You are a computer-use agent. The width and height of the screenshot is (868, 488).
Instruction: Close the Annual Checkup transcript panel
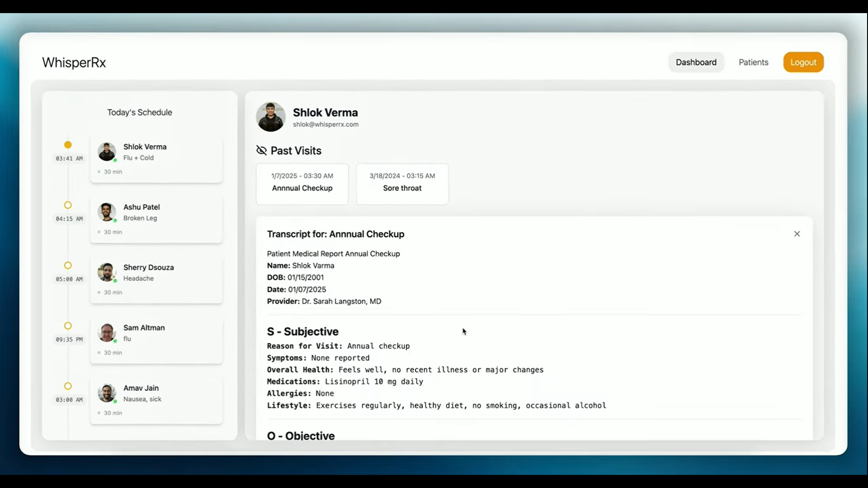point(797,234)
